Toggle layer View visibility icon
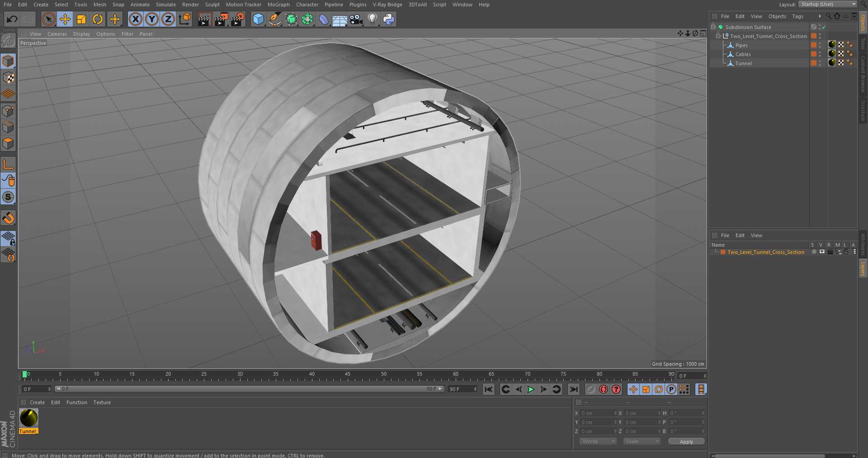This screenshot has height=458, width=868. click(822, 252)
